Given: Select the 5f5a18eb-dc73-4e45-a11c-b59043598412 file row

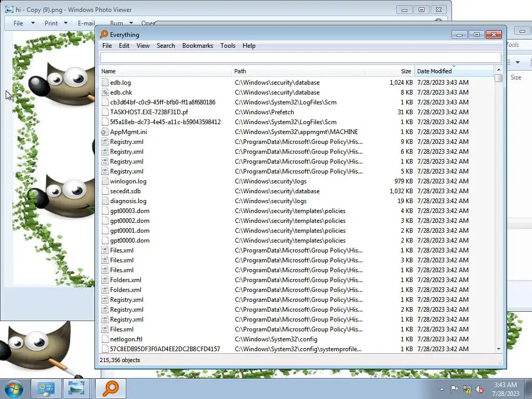Looking at the screenshot, I should pos(297,122).
